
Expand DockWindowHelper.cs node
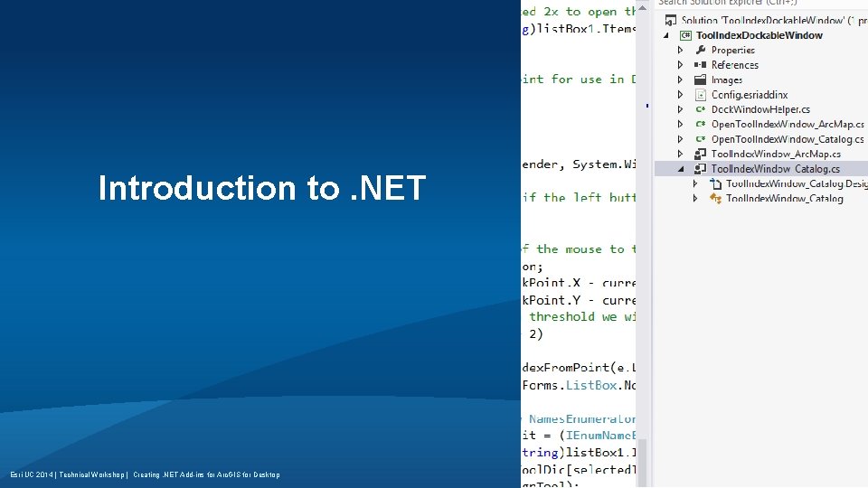680,109
